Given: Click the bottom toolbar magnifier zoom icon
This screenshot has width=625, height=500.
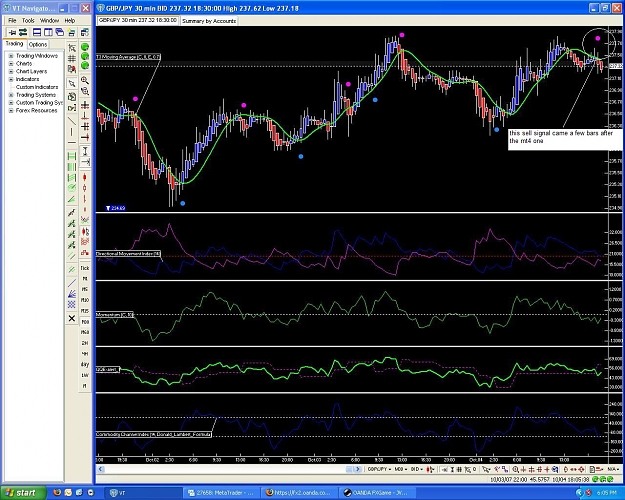Looking at the screenshot, I should pos(515,469).
